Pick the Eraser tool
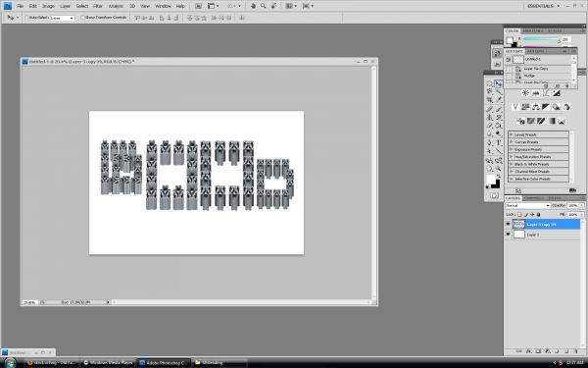Viewport: 588px width, 368px height. click(489, 126)
